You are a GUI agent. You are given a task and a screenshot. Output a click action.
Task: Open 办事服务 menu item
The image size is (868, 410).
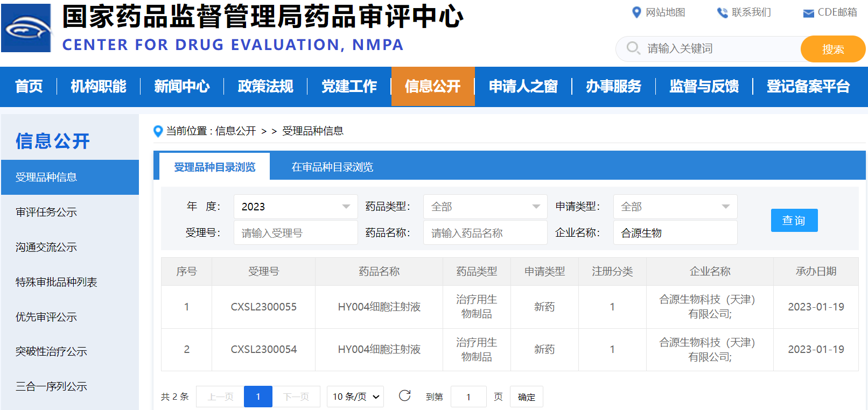(x=614, y=86)
